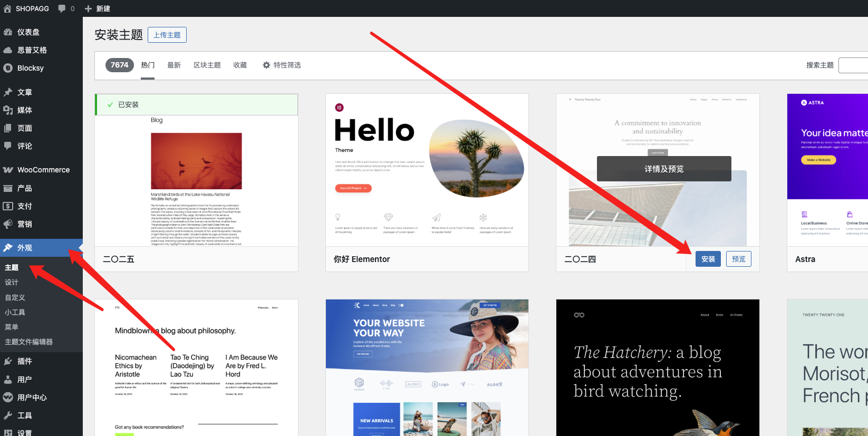The image size is (868, 436).
Task: Click the 上传主题 upload button
Action: click(x=167, y=35)
